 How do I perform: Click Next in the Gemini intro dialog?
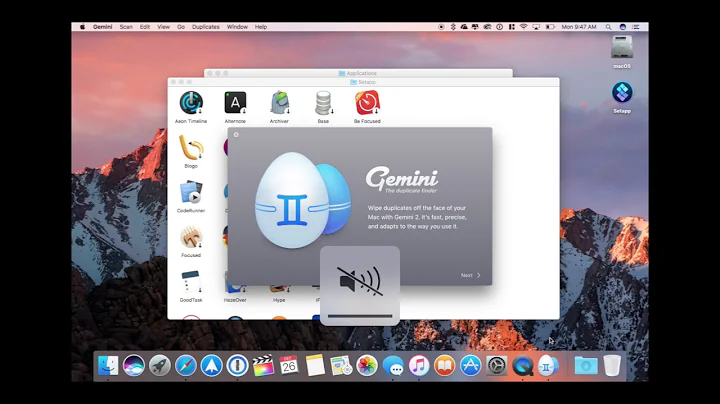click(x=470, y=275)
